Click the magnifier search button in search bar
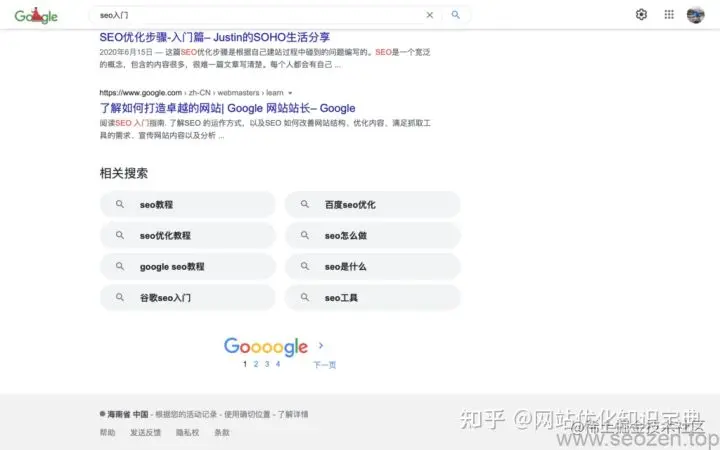This screenshot has height=450, width=720. (456, 15)
